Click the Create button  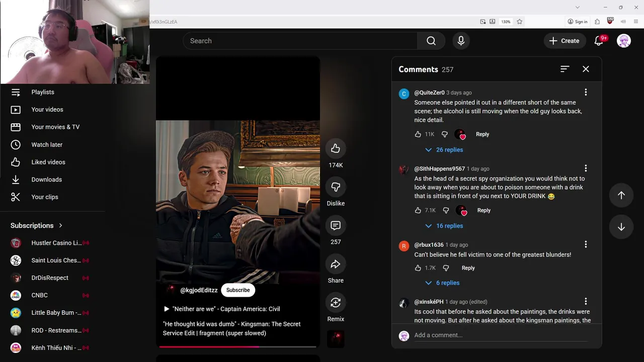(x=565, y=41)
